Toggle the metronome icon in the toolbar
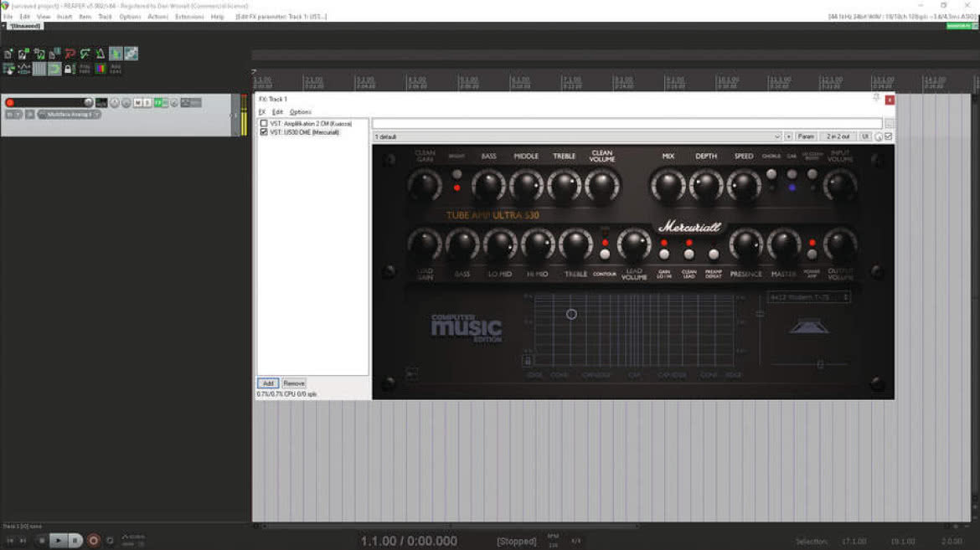Screen dimensions: 980x550 click(x=100, y=54)
